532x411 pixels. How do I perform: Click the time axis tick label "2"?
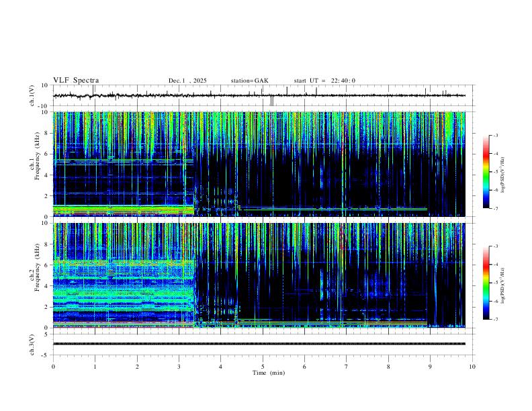(137, 367)
